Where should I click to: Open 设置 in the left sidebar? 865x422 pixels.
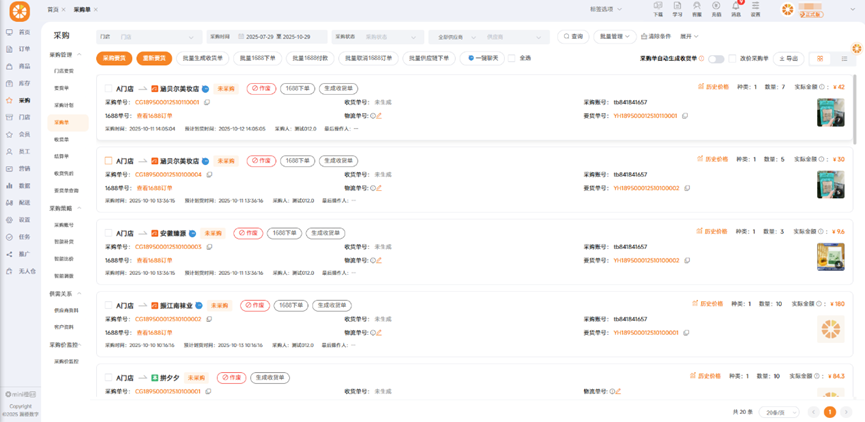(17, 220)
